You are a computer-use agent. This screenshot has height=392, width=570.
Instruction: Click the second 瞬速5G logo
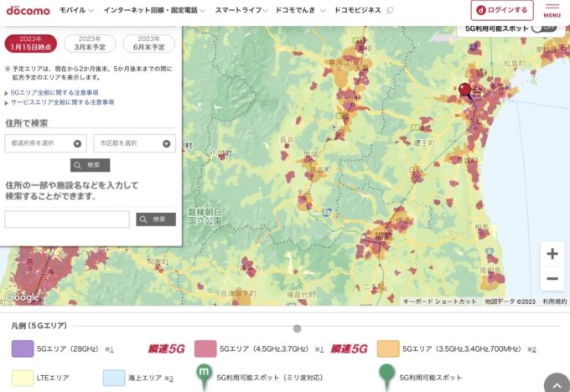pos(349,349)
